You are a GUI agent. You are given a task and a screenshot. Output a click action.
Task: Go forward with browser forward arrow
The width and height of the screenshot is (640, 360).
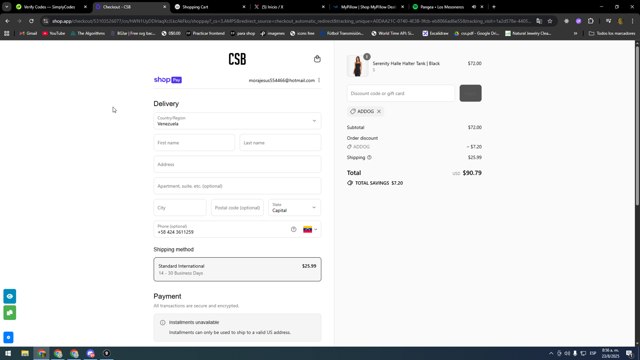19,21
